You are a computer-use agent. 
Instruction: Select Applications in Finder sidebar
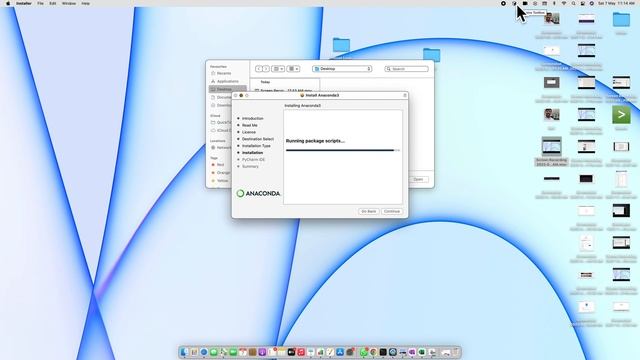point(227,81)
